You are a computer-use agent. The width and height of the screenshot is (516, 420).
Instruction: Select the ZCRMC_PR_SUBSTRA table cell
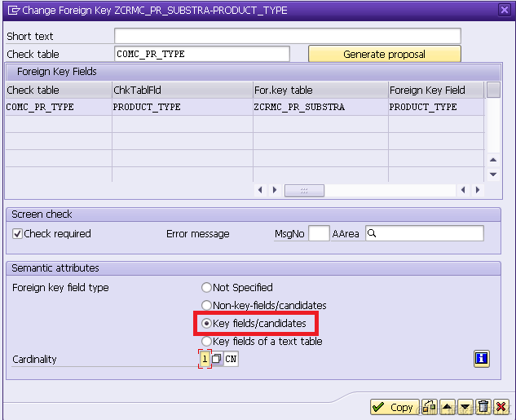(320, 107)
